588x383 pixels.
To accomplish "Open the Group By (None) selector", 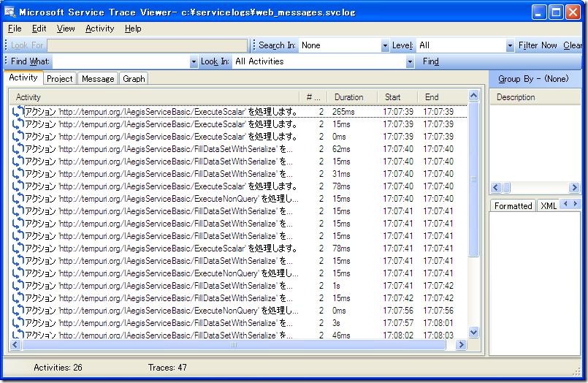I will click(x=533, y=79).
